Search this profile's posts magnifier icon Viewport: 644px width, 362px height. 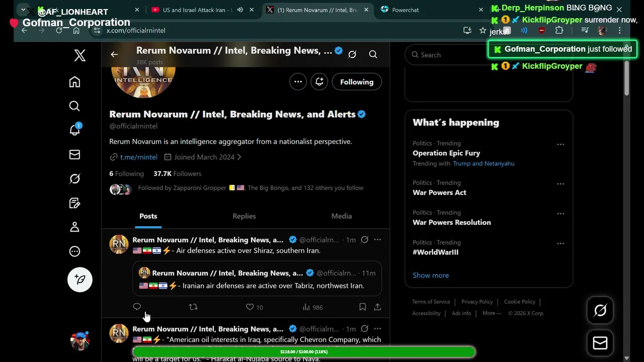[x=373, y=54]
